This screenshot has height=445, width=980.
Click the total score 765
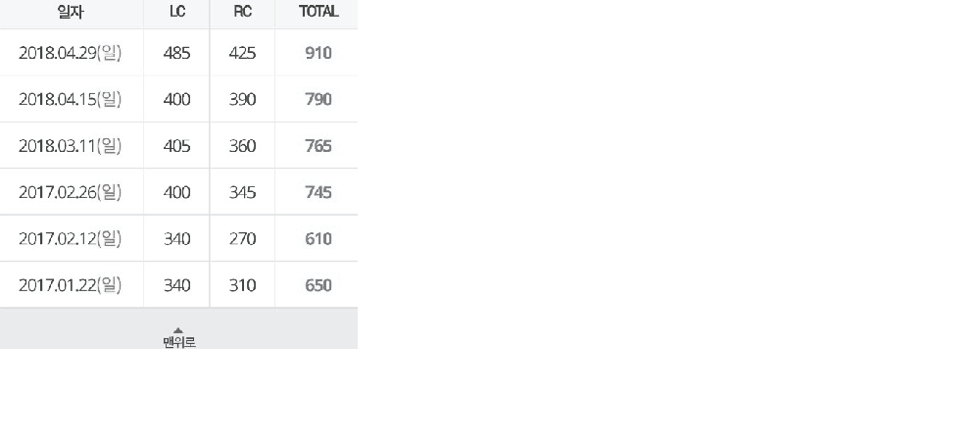[x=318, y=146]
